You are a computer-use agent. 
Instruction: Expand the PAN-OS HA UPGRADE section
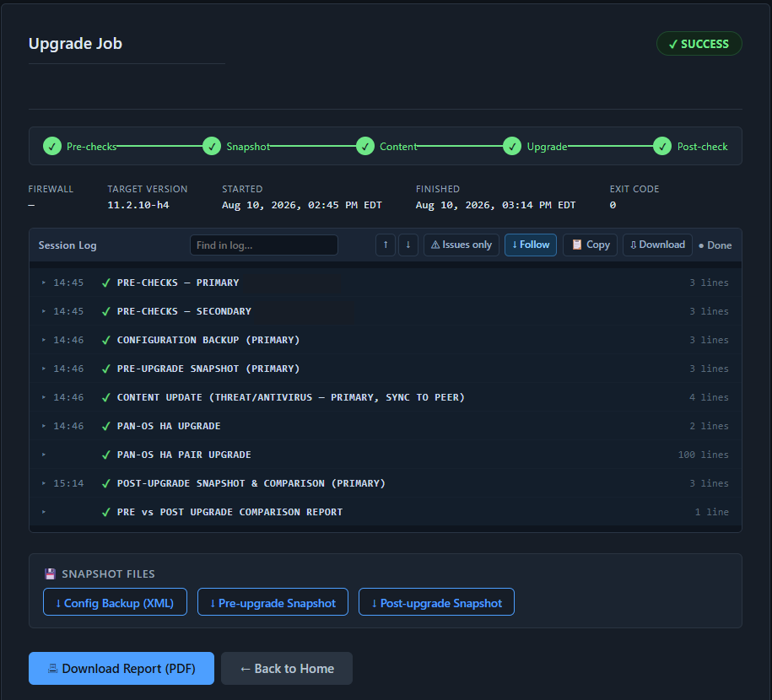[x=44, y=426]
